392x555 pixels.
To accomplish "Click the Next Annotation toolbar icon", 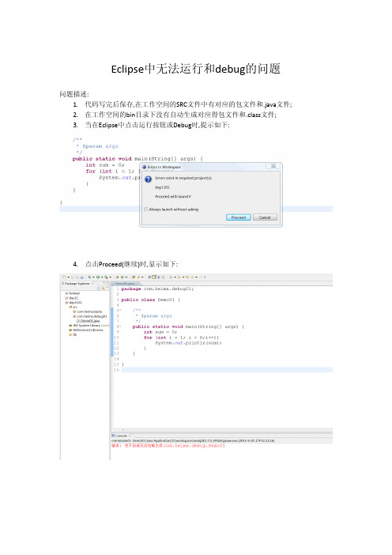I will point(171,277).
